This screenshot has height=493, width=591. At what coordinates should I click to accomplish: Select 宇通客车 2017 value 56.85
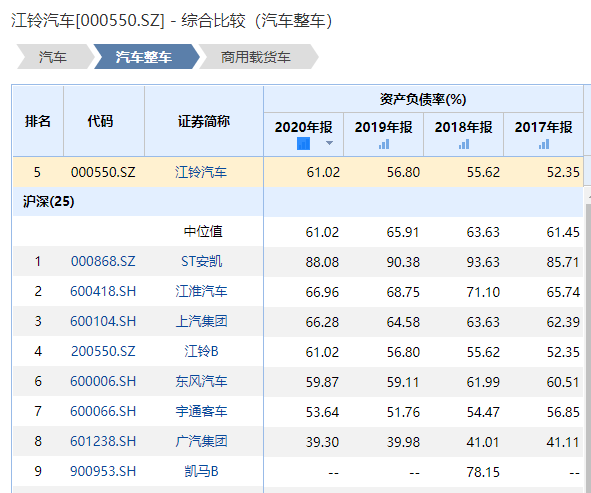point(563,412)
